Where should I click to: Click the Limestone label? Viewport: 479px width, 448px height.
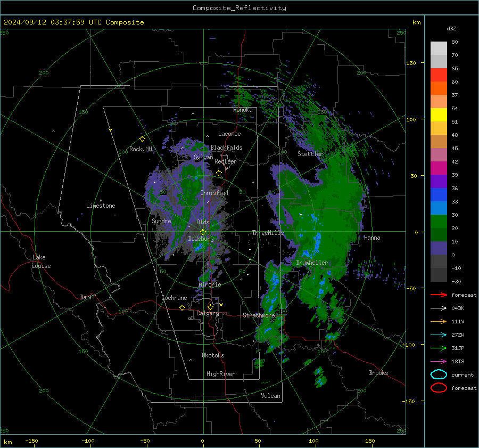(x=101, y=206)
